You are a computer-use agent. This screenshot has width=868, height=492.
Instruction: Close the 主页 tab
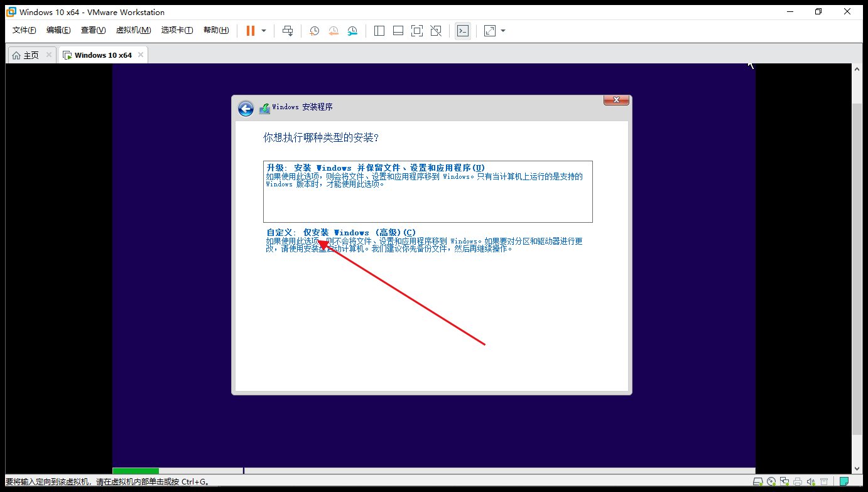point(49,55)
